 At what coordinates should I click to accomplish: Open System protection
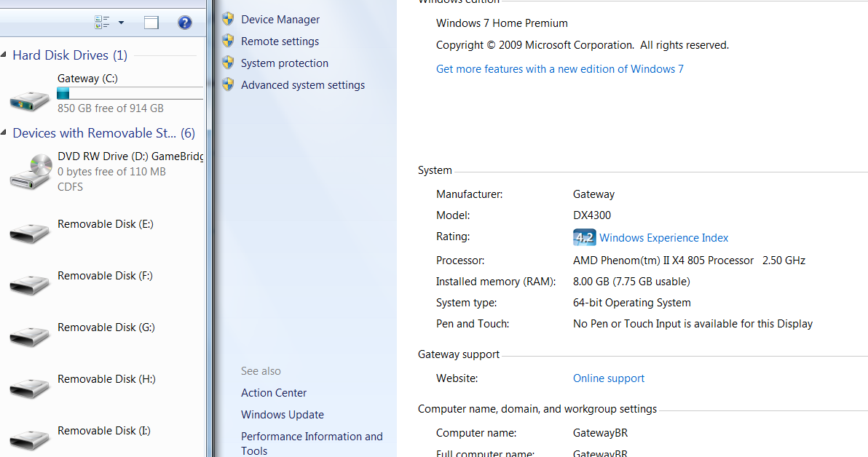pos(284,63)
